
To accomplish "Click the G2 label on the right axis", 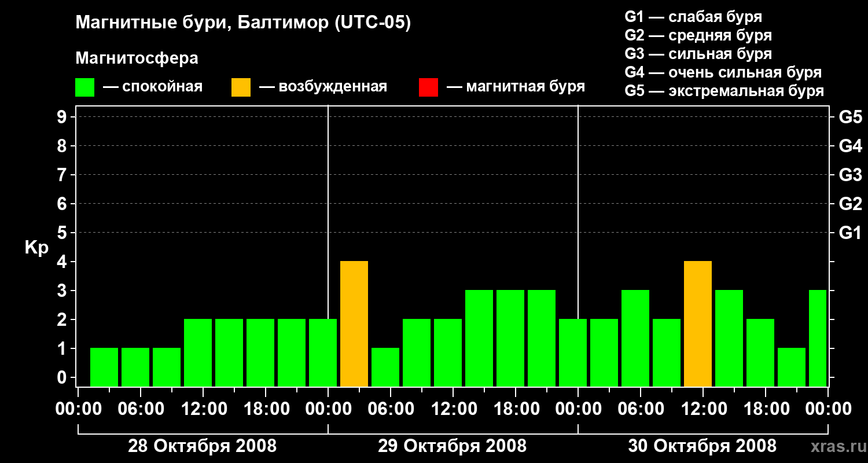I will click(851, 204).
